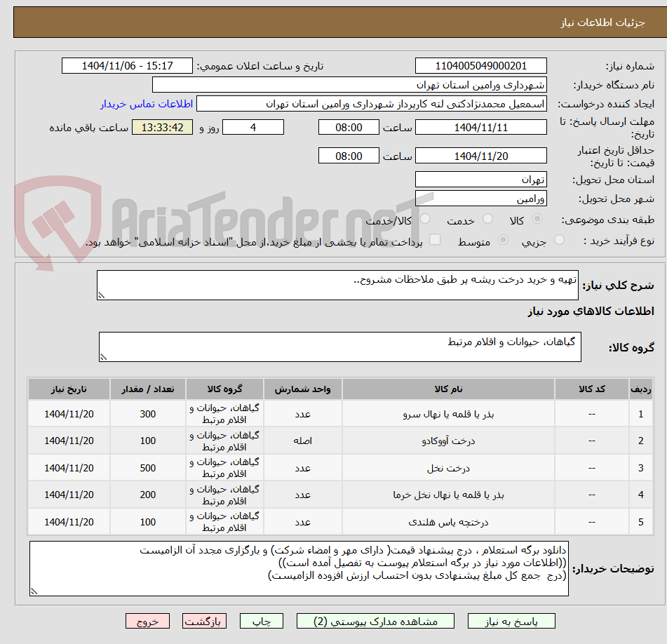
Task: Click the 13:33:42 countdown display
Action: coord(162,128)
